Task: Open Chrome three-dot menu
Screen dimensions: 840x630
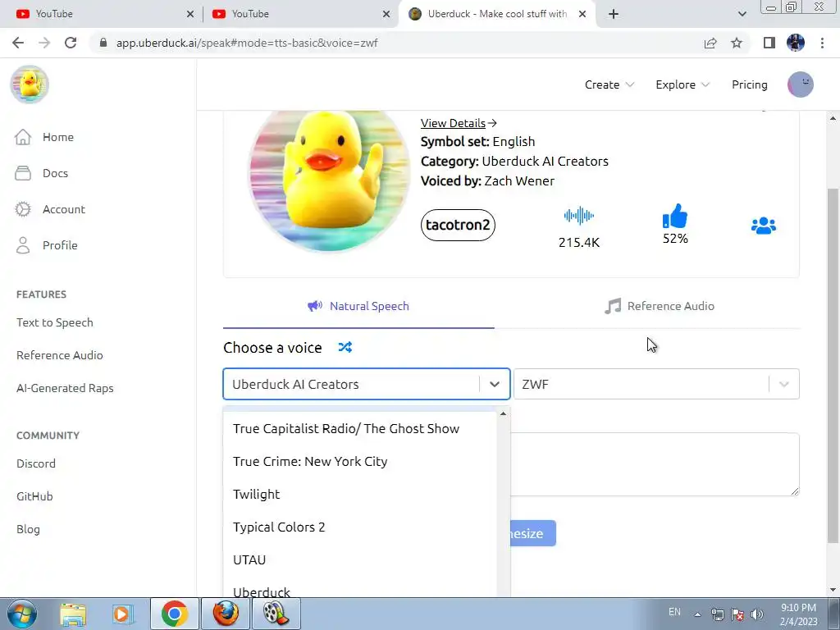Action: [x=822, y=43]
